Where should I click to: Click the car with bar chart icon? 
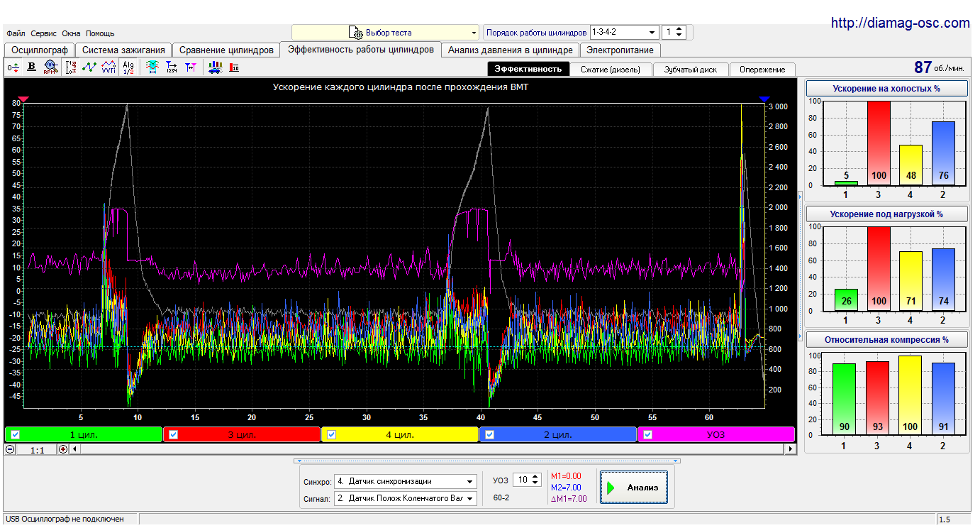[x=215, y=67]
